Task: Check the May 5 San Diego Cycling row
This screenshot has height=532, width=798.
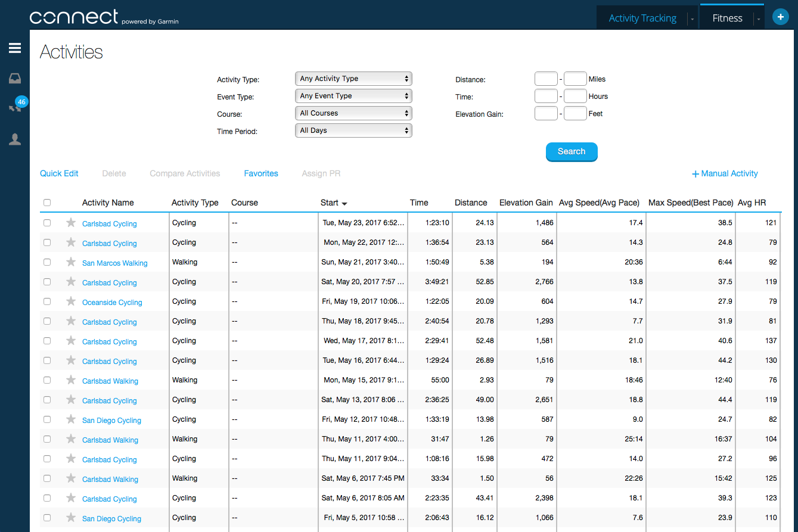Action: [47, 518]
